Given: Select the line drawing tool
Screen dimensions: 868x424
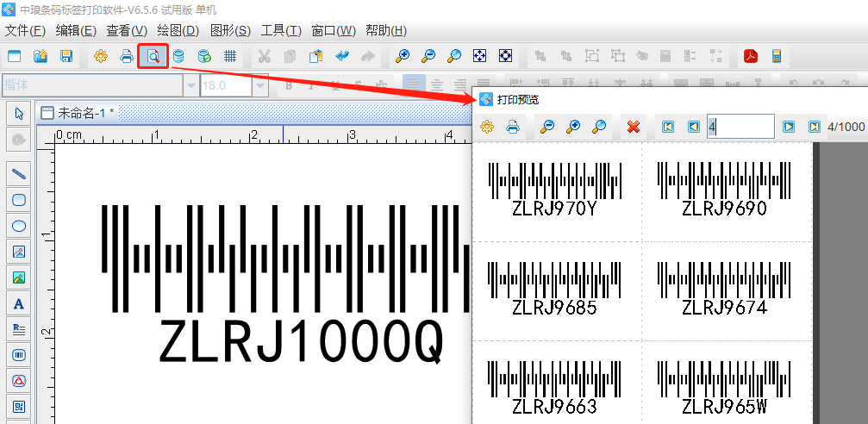Looking at the screenshot, I should pos(19,174).
